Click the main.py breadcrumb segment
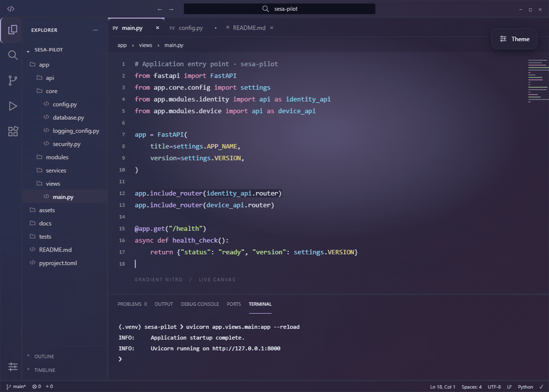549x392 pixels. click(x=174, y=45)
